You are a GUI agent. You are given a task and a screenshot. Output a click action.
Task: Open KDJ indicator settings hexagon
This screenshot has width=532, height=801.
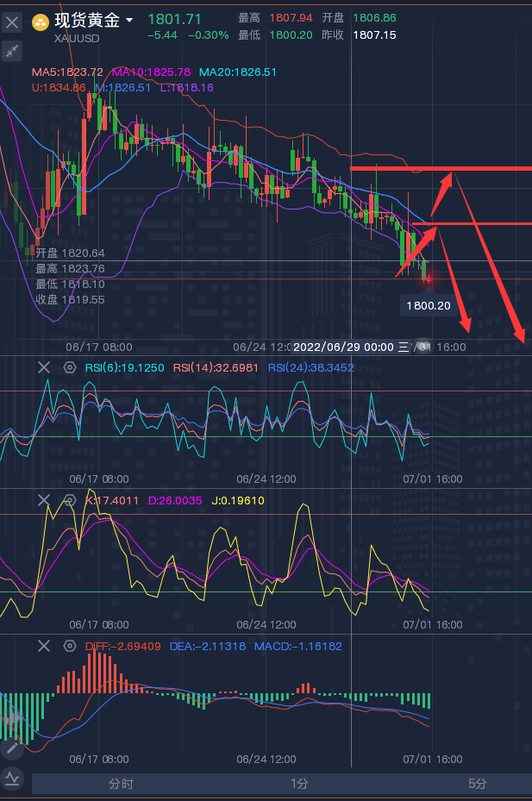70,500
